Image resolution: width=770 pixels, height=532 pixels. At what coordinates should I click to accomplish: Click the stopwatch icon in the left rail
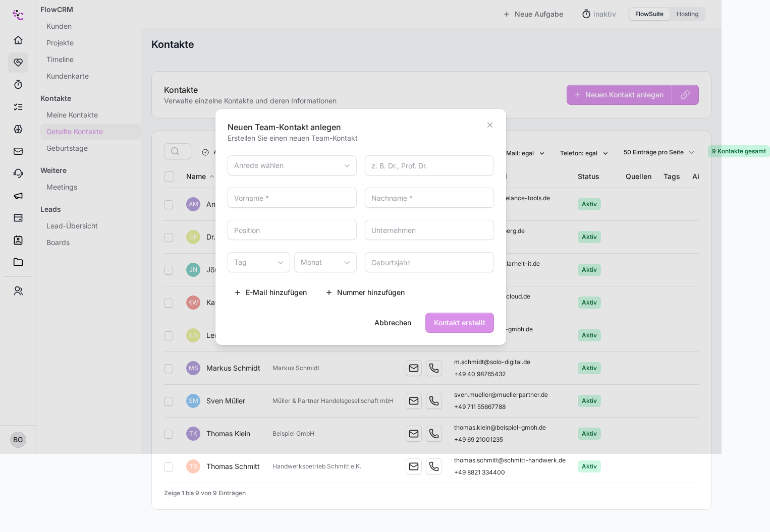[x=18, y=84]
